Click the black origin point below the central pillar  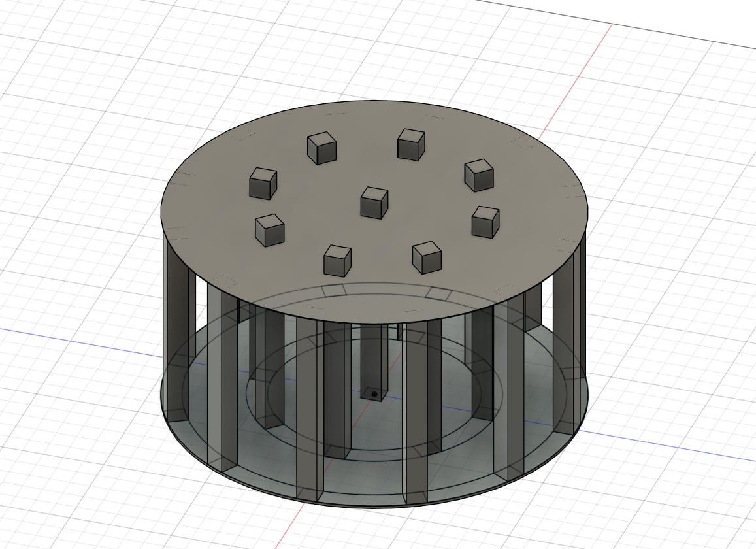point(372,394)
